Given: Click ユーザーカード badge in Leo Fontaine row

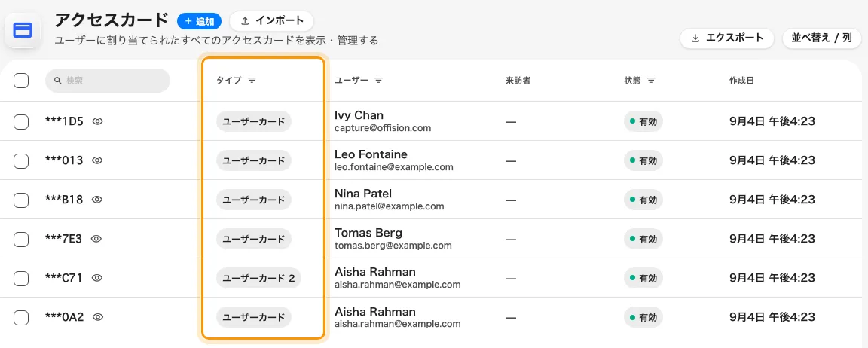Looking at the screenshot, I should tap(253, 161).
